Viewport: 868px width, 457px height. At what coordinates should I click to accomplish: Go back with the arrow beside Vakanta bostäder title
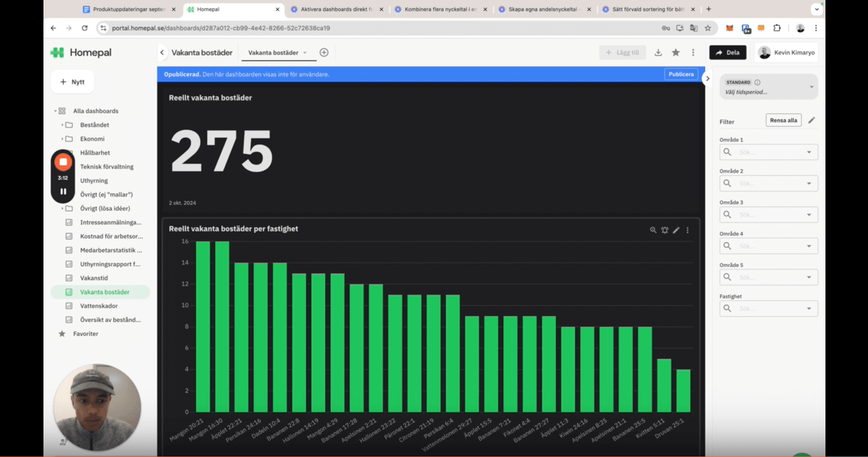click(x=162, y=52)
